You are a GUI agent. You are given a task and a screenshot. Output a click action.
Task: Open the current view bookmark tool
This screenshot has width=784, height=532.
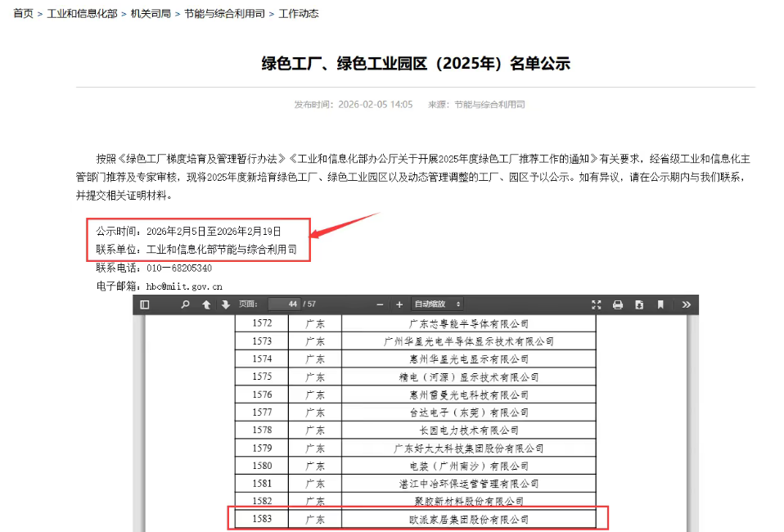coord(660,304)
